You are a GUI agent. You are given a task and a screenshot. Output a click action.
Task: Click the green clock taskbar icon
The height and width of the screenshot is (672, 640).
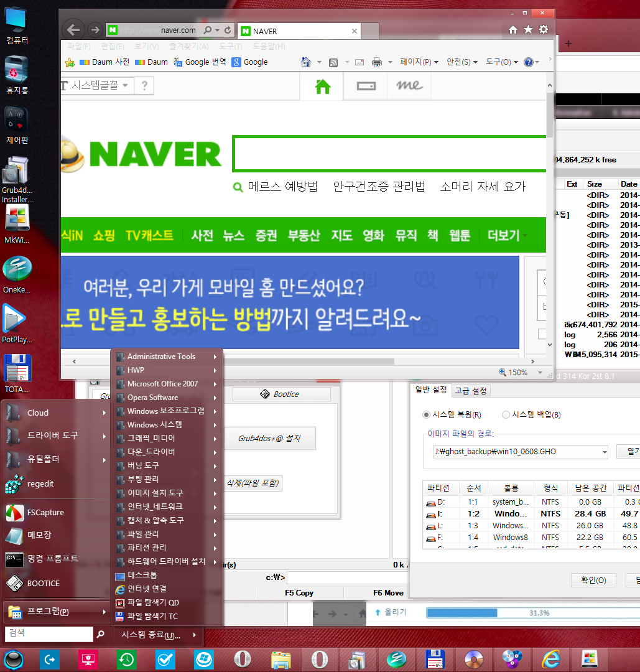(127, 659)
